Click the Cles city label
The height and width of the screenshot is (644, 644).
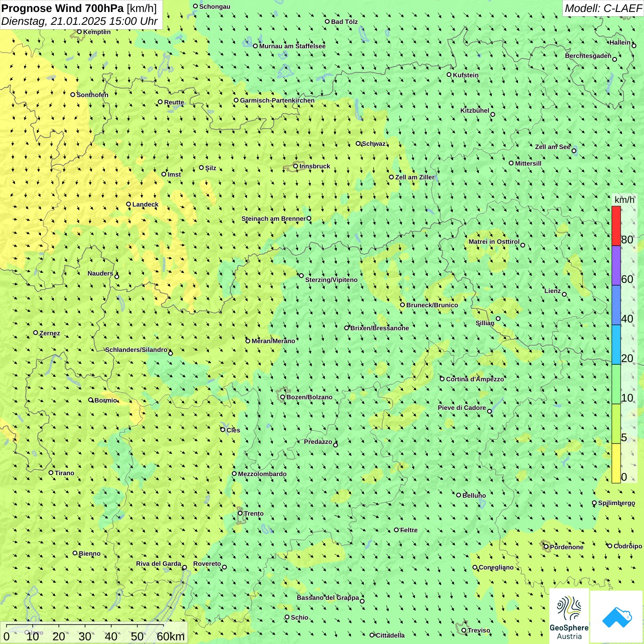click(x=233, y=430)
